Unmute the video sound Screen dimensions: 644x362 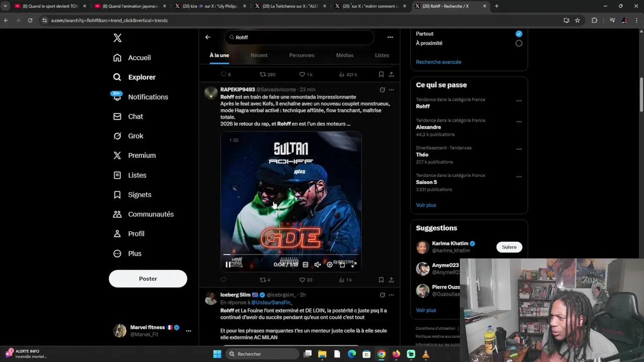[x=317, y=264]
